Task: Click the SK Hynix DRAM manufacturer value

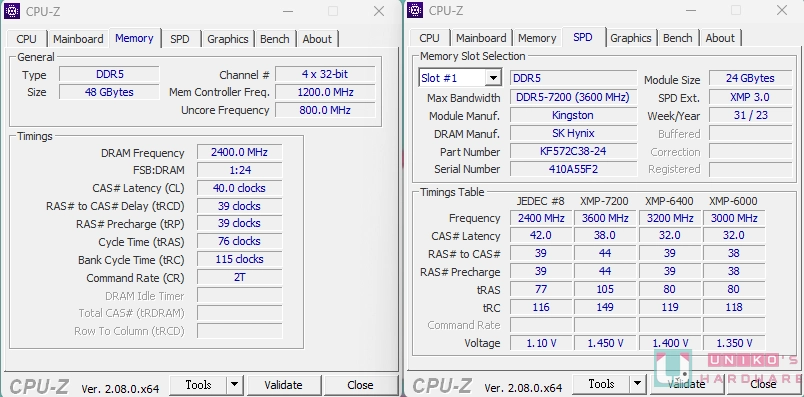Action: tap(573, 133)
